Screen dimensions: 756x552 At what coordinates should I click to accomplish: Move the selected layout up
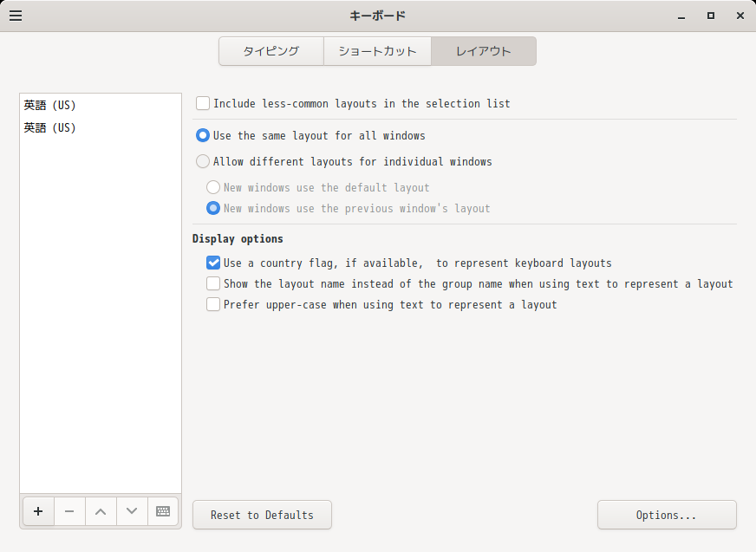[x=101, y=511]
